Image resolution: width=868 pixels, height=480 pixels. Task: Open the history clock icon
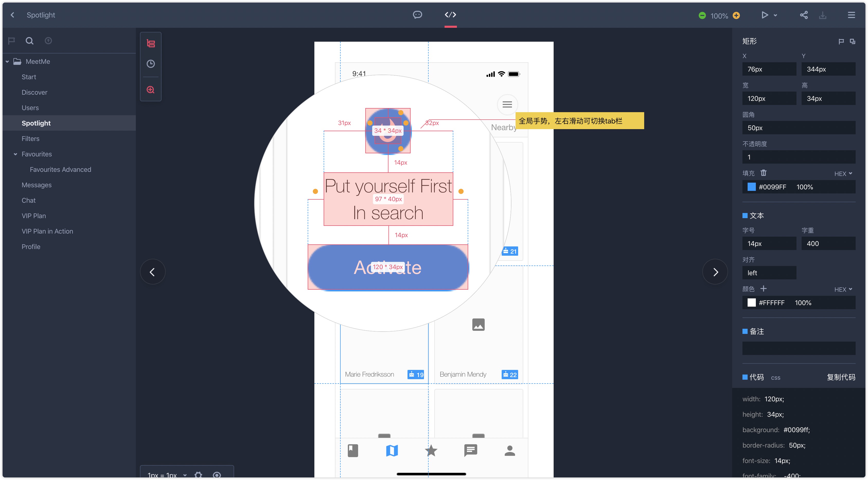[x=150, y=64]
